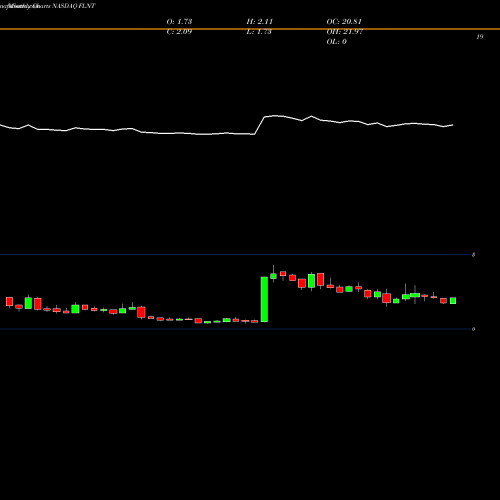Click the low value "L: 1.73"
This screenshot has width=500, height=500.
tap(259, 32)
